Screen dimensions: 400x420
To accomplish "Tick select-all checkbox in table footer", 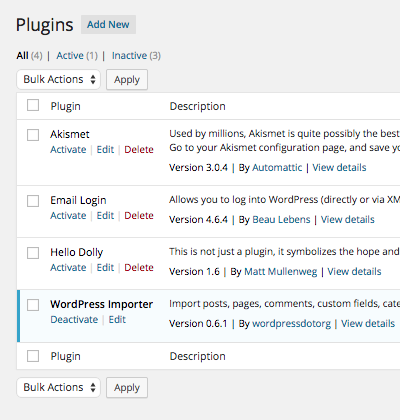I will click(33, 356).
